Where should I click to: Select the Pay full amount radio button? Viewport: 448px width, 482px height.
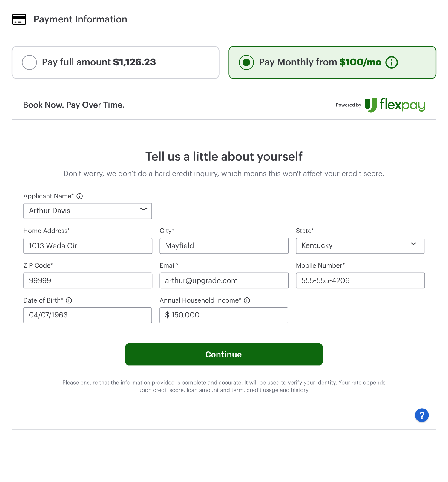[30, 62]
